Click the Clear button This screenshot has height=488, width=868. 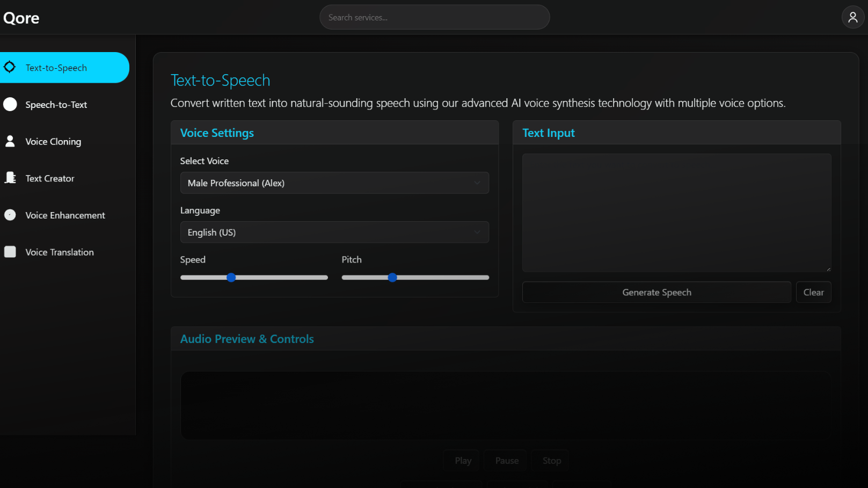point(813,292)
